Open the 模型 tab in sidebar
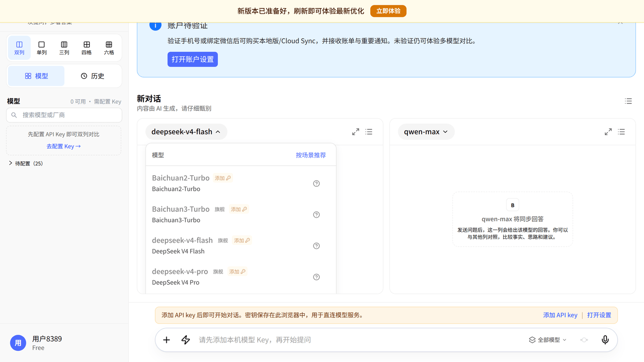The height and width of the screenshot is (362, 644). 36,76
